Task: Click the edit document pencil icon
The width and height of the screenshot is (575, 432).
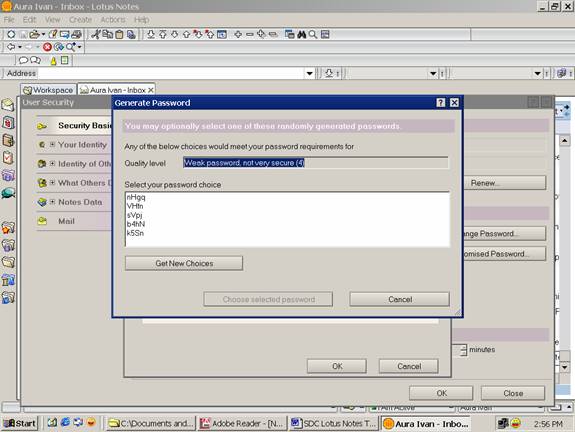Action: pyautogui.click(x=53, y=34)
